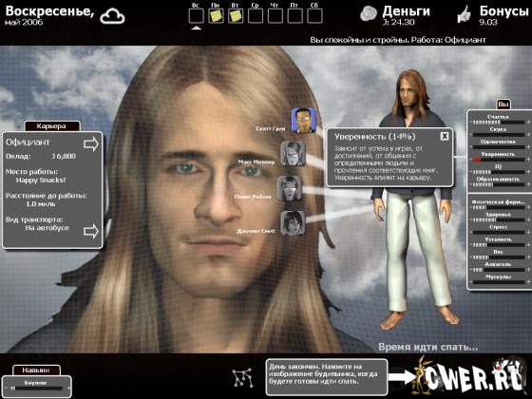
Task: Change transport via arrow near На автобусе
Action: [91, 231]
